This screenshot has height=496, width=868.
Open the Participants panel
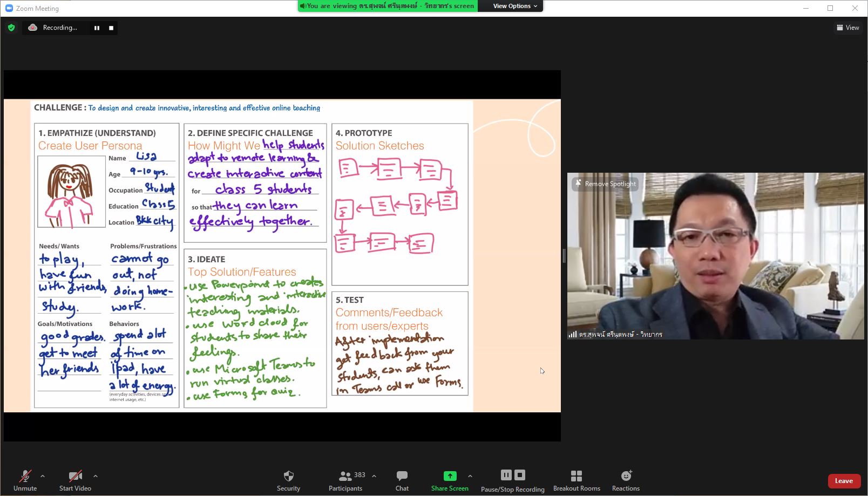pos(345,480)
